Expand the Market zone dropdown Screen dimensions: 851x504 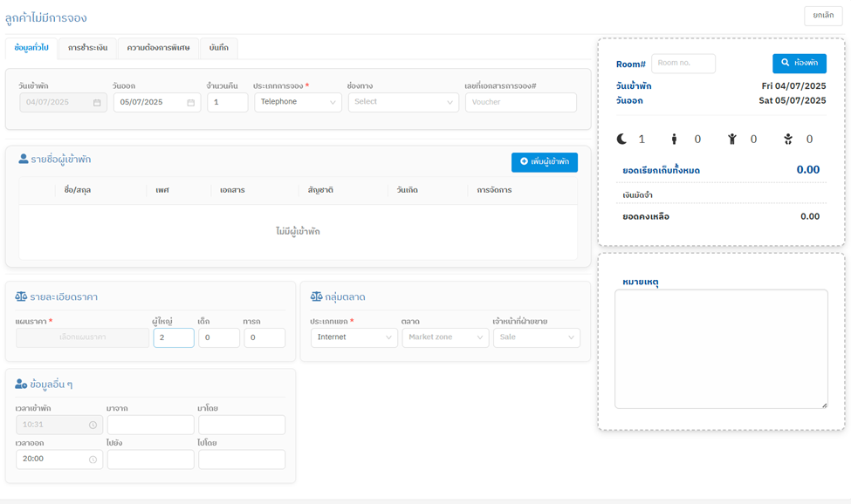(445, 337)
